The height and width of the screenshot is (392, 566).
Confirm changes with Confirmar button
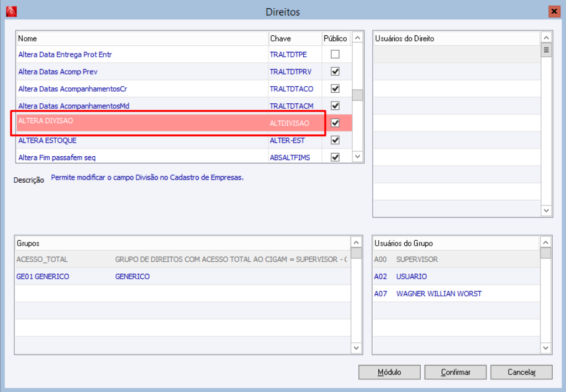[x=456, y=372]
